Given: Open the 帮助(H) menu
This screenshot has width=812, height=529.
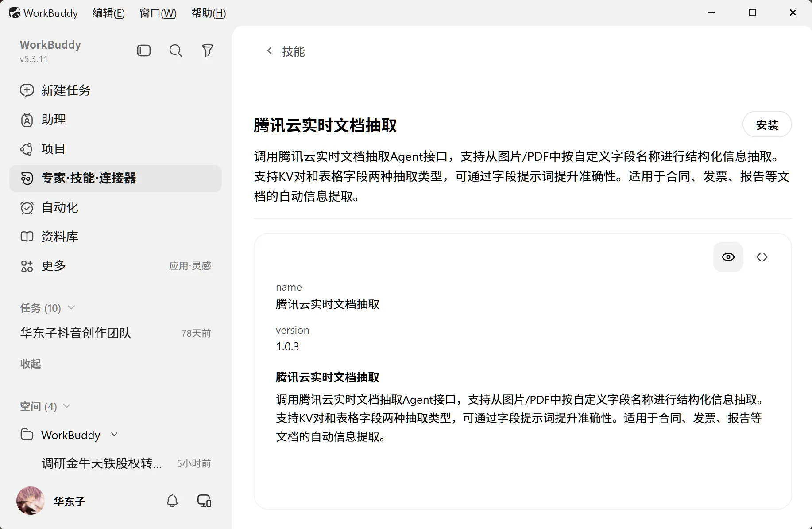Looking at the screenshot, I should coord(209,13).
